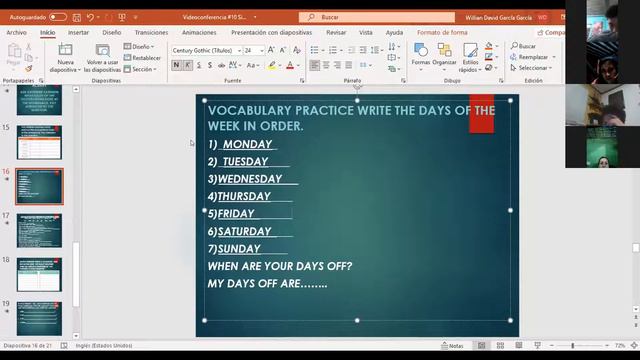The height and width of the screenshot is (360, 640).
Task: Open the font name dropdown Century Gothic
Action: click(x=239, y=51)
